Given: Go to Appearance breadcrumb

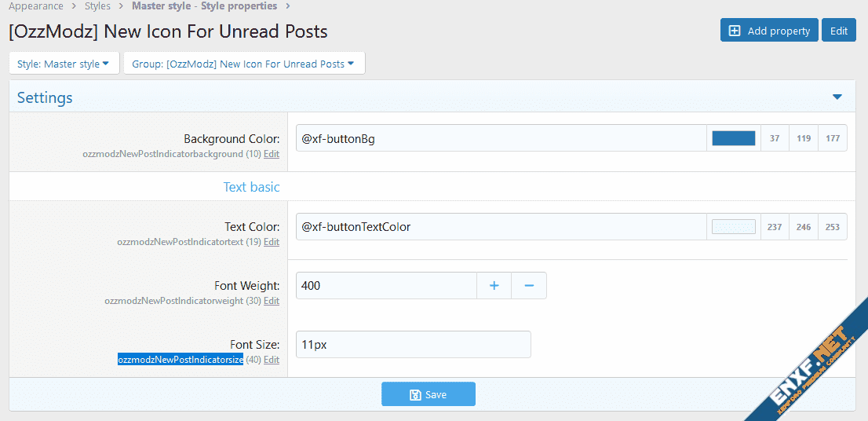Looking at the screenshot, I should coord(36,6).
